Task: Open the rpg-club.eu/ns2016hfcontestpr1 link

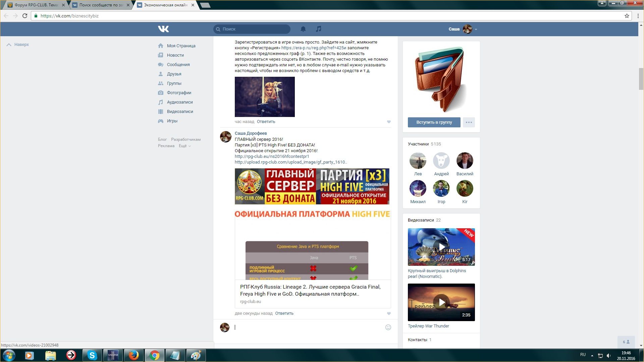Action: [272, 157]
